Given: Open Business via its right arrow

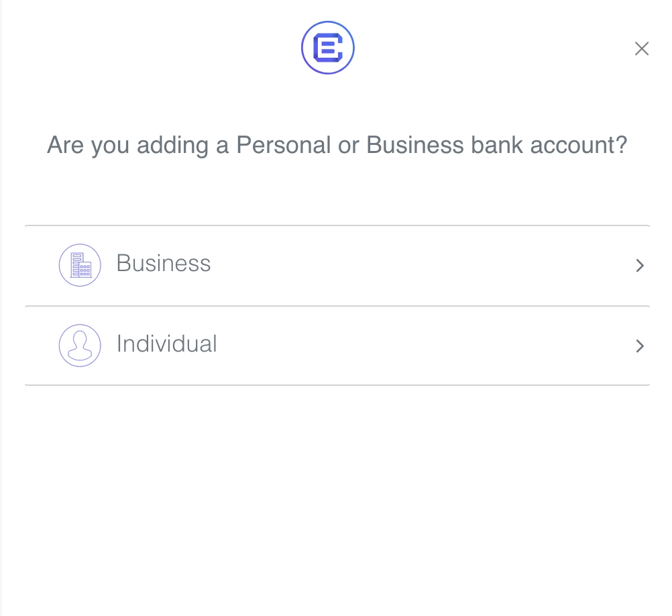Looking at the screenshot, I should point(640,266).
